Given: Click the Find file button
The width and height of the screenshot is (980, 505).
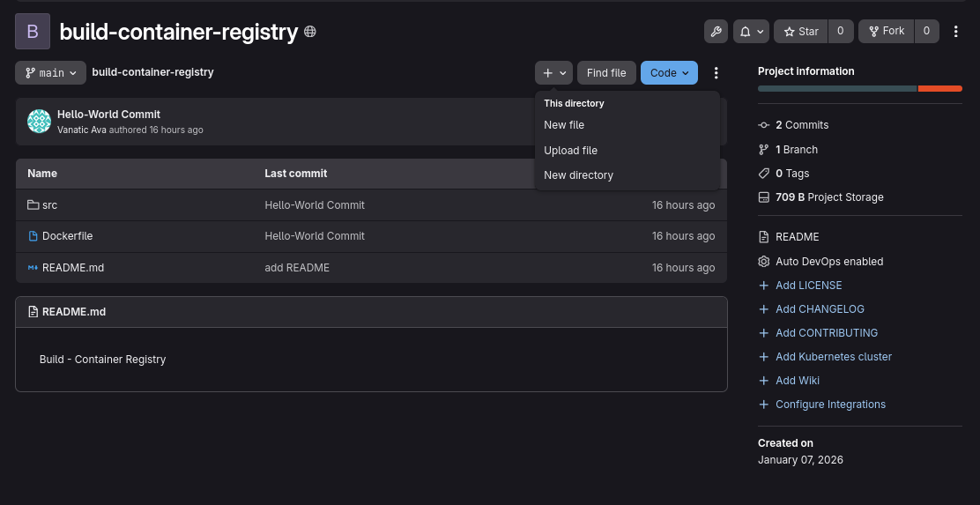Looking at the screenshot, I should tap(606, 72).
